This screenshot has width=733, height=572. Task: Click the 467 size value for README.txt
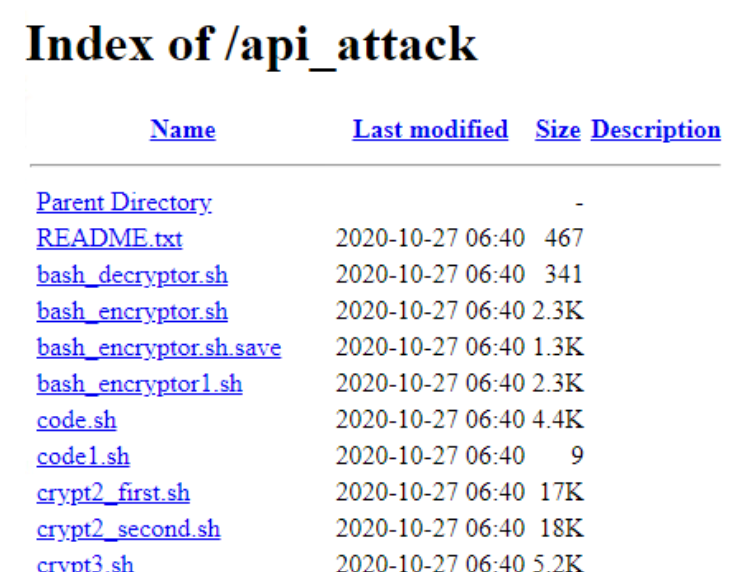[x=564, y=239]
